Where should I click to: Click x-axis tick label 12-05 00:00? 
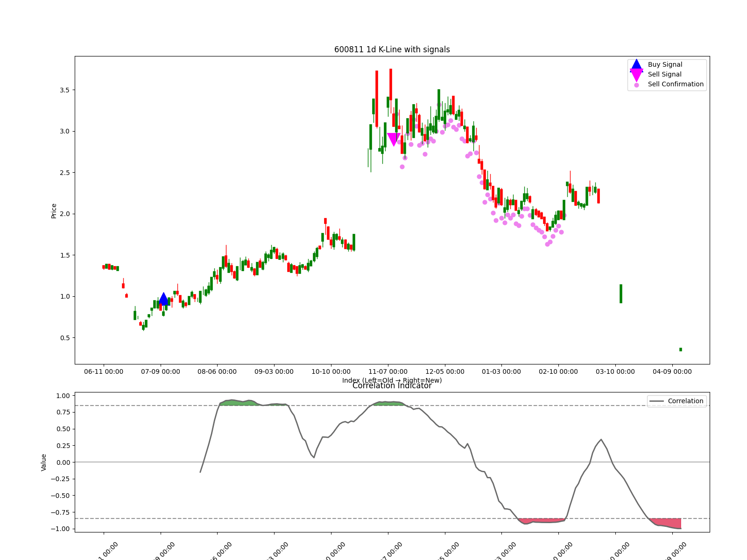click(x=445, y=371)
